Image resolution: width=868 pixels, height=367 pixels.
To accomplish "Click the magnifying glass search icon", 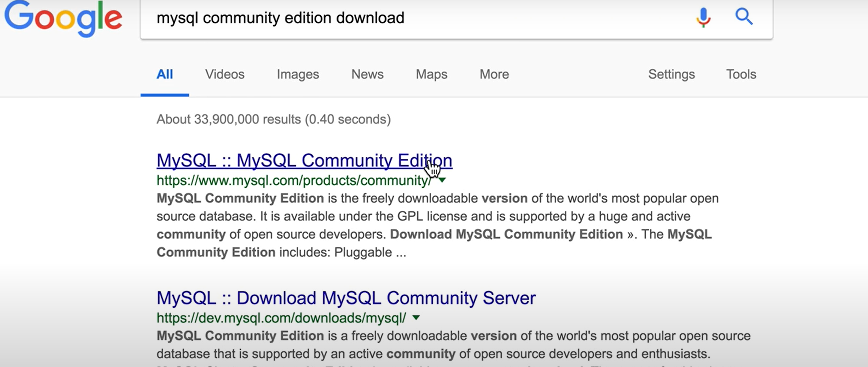I will (x=744, y=17).
